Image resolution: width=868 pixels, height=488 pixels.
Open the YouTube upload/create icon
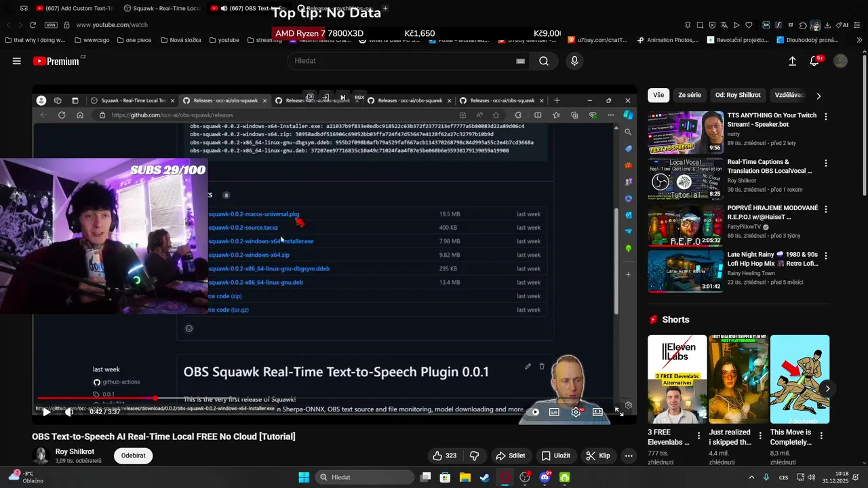tap(792, 61)
